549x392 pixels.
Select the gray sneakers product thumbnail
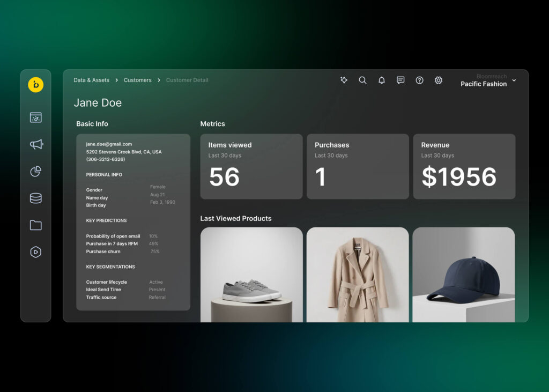[251, 275]
